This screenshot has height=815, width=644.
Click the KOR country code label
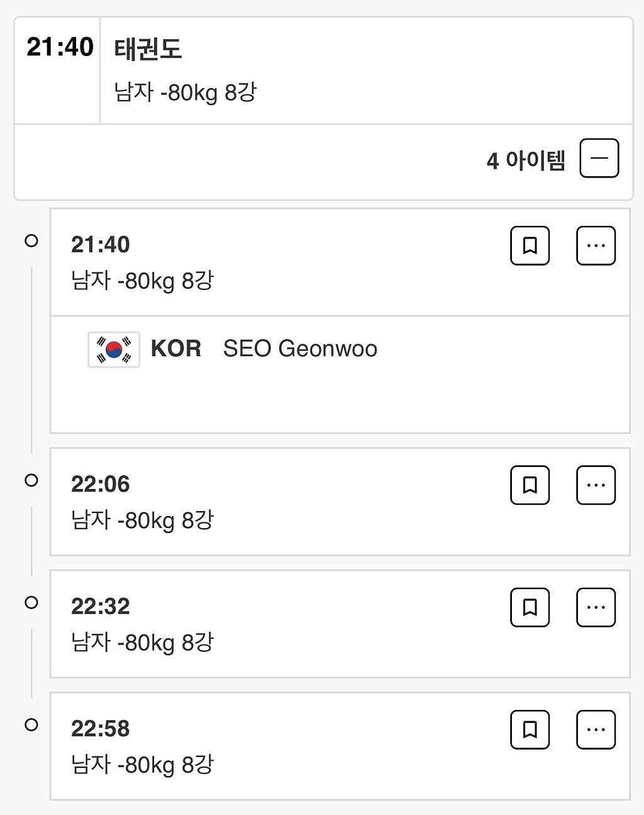(x=176, y=349)
